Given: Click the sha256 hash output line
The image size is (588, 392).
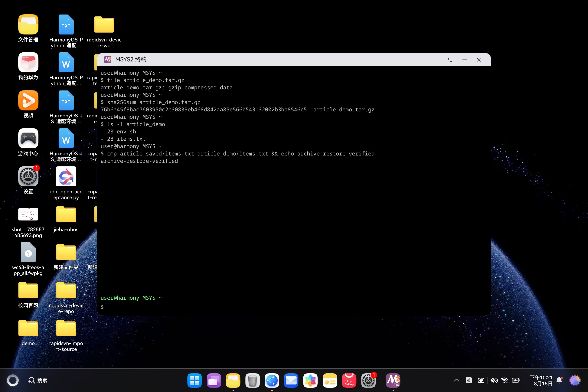Looking at the screenshot, I should 237,109.
